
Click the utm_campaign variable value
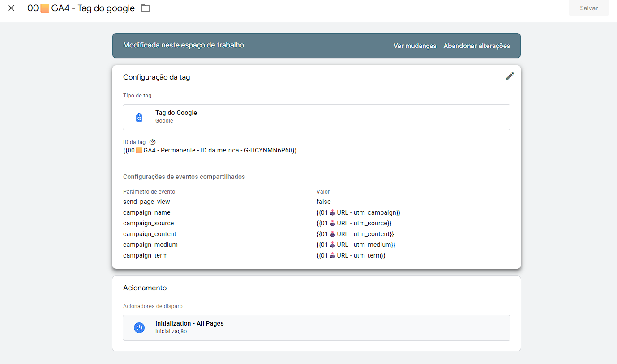click(x=358, y=212)
